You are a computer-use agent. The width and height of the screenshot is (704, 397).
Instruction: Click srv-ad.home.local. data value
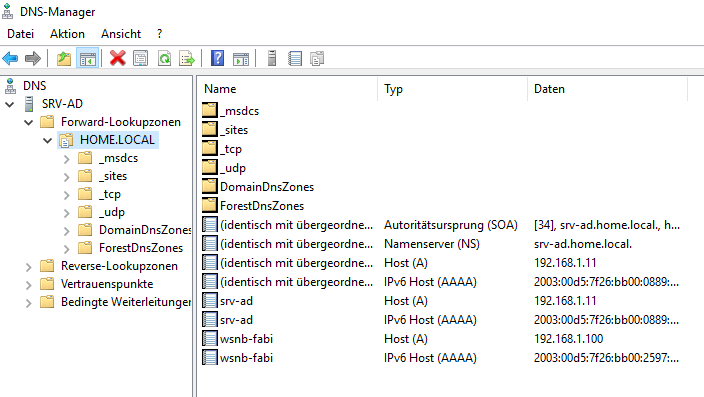click(x=583, y=244)
